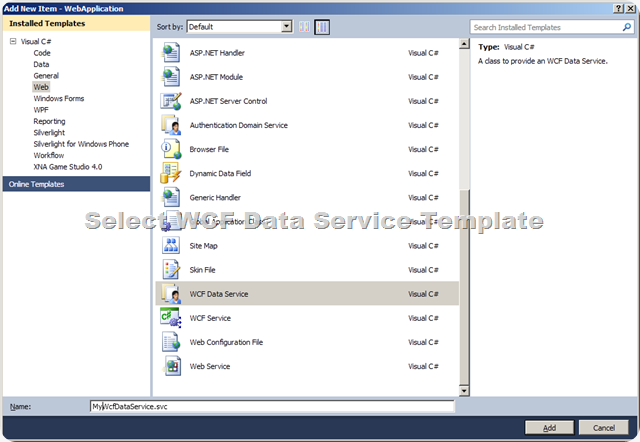Click the Add button
The image size is (640, 442).
tap(549, 428)
